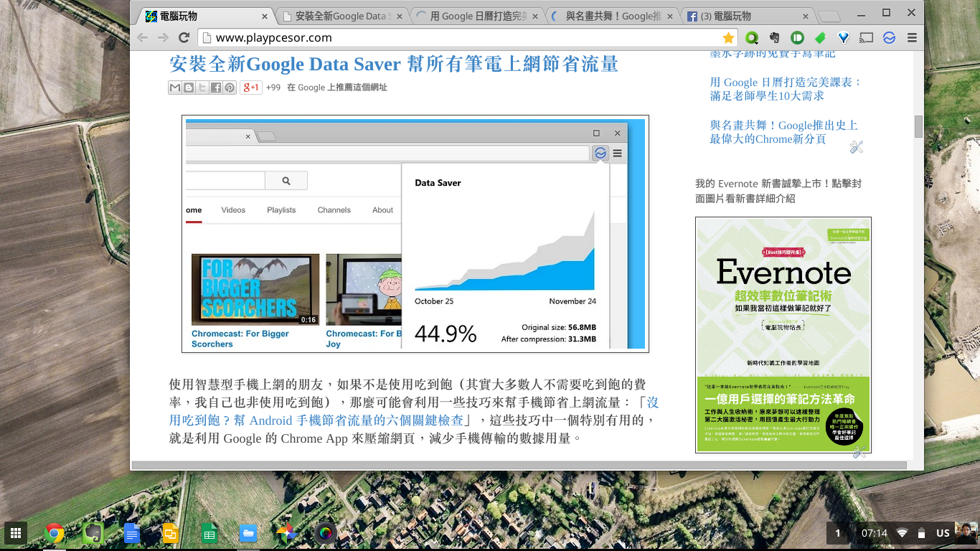Share article via Pinterest icon
Image resolution: width=980 pixels, height=551 pixels.
click(230, 88)
